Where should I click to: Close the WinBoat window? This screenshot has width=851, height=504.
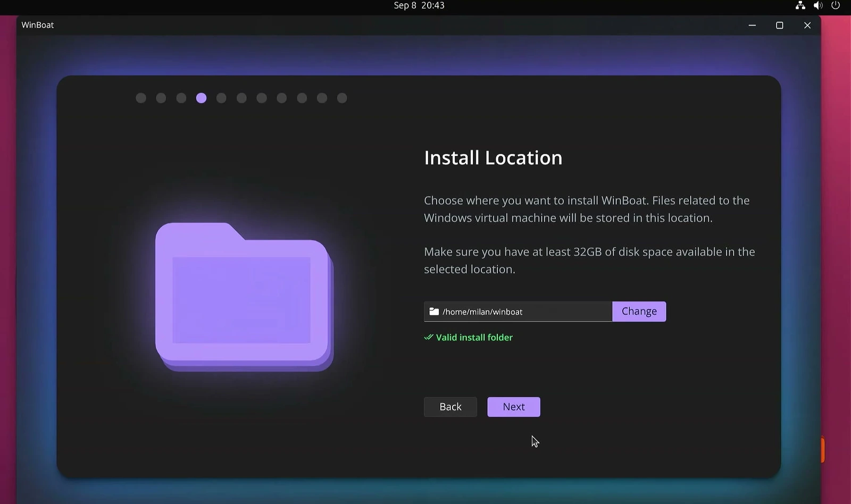807,25
